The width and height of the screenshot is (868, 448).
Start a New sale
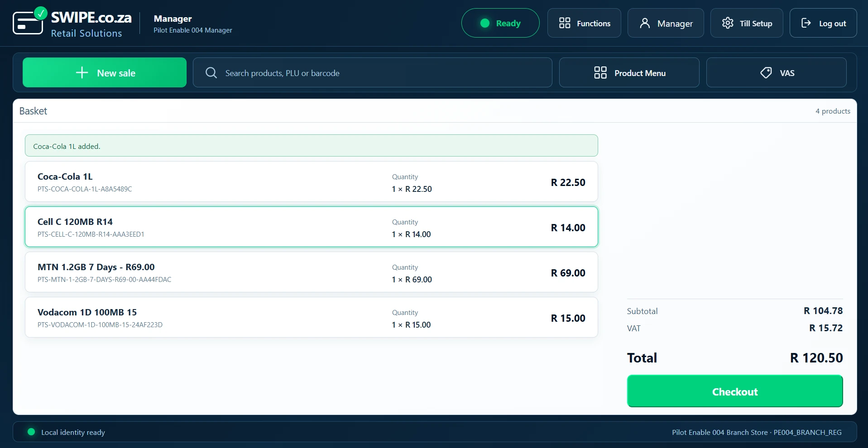point(105,72)
